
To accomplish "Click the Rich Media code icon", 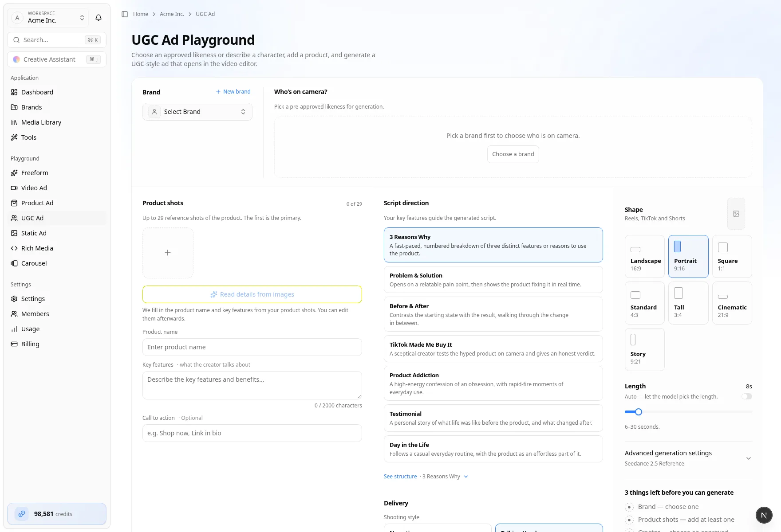I will 14,248.
